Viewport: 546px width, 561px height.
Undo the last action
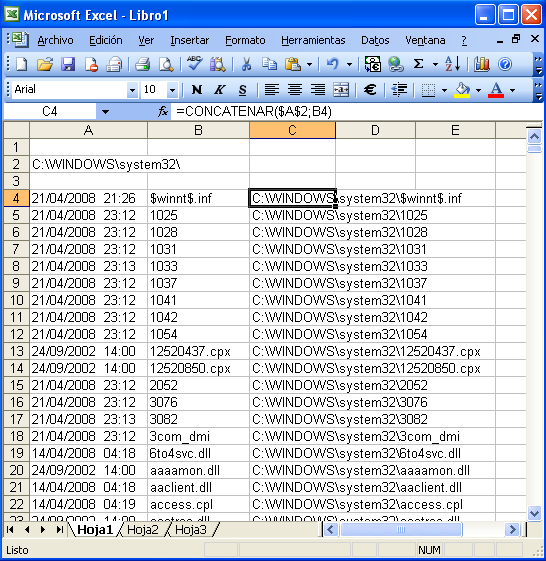(x=332, y=64)
